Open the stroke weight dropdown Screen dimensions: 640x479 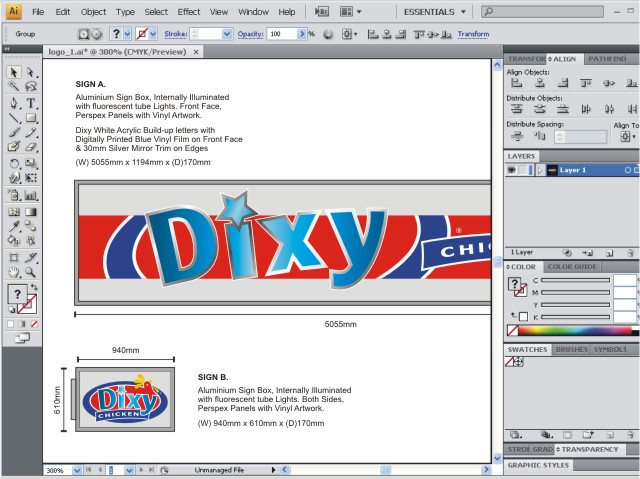227,34
